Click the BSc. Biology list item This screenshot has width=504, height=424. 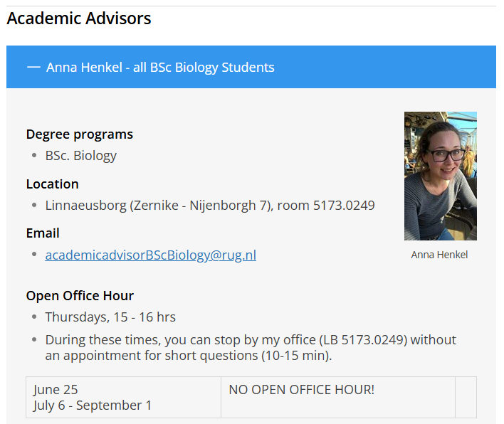point(80,156)
